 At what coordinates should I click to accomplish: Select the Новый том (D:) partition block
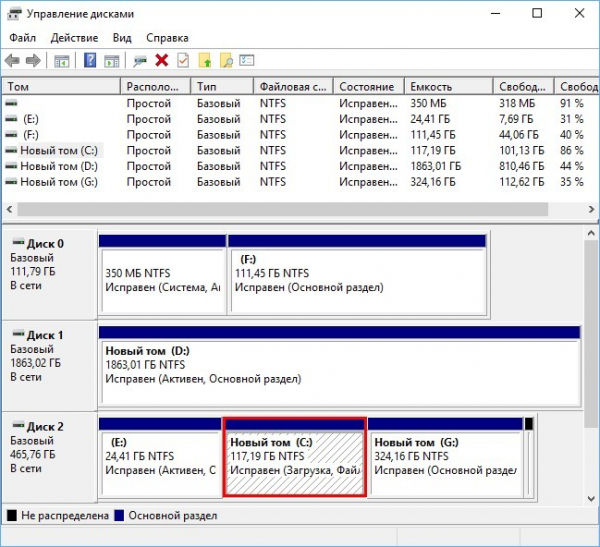339,366
